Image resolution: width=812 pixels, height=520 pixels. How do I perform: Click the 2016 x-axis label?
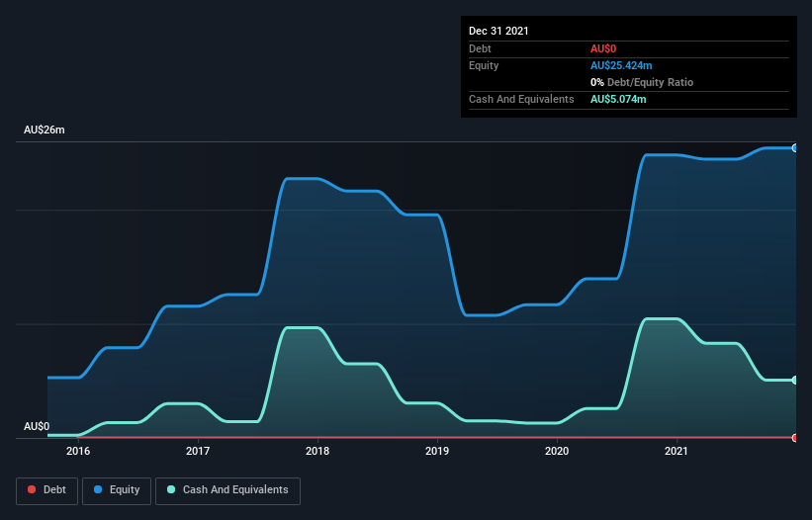point(78,451)
